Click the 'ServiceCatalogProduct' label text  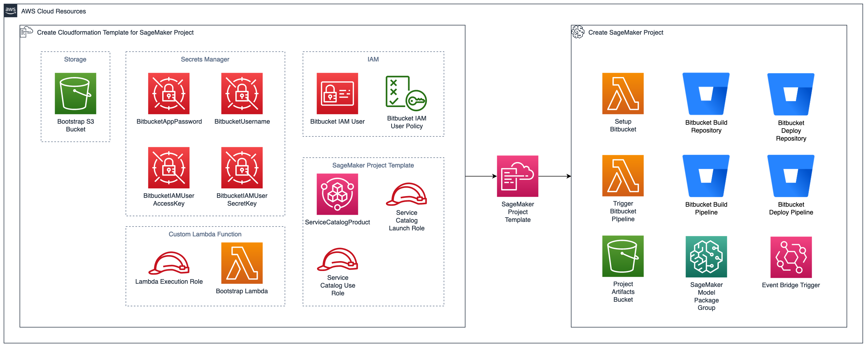point(338,222)
